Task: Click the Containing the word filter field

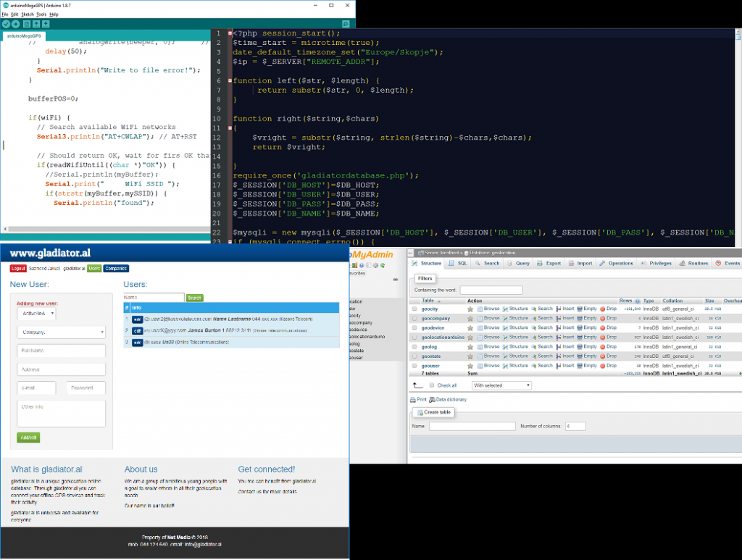Action: [491, 290]
